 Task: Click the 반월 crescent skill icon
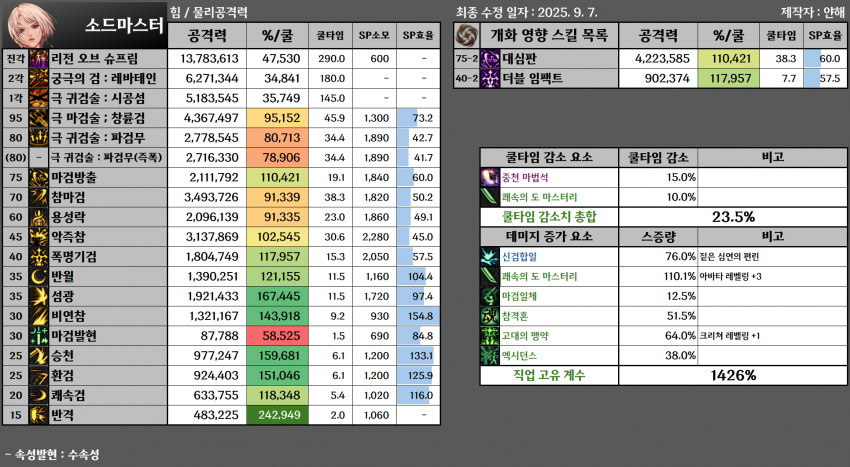click(39, 275)
